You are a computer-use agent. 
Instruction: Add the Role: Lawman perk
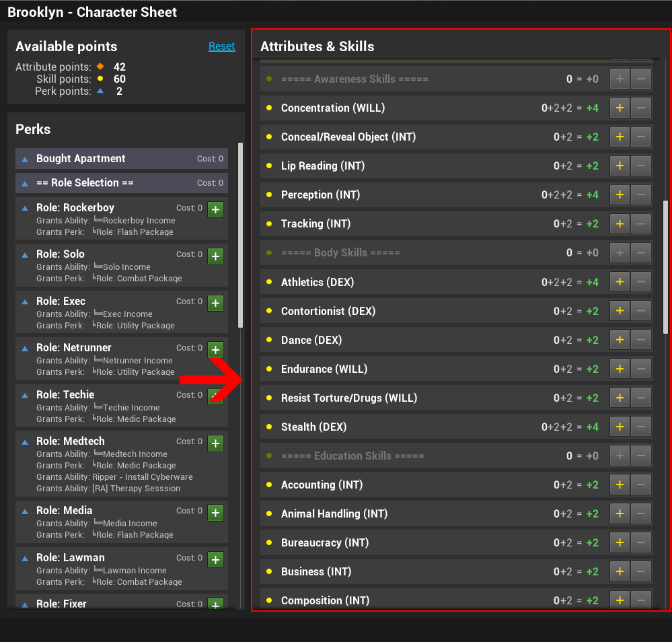click(215, 559)
